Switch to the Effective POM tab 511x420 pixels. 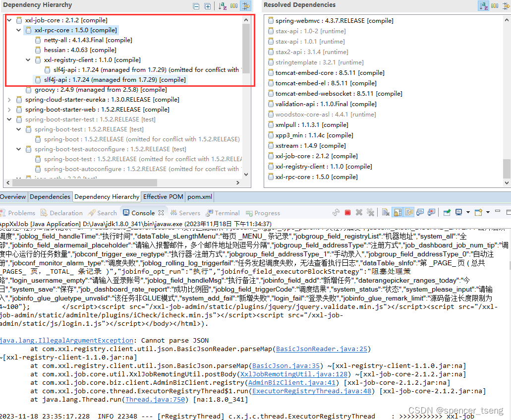coord(163,196)
